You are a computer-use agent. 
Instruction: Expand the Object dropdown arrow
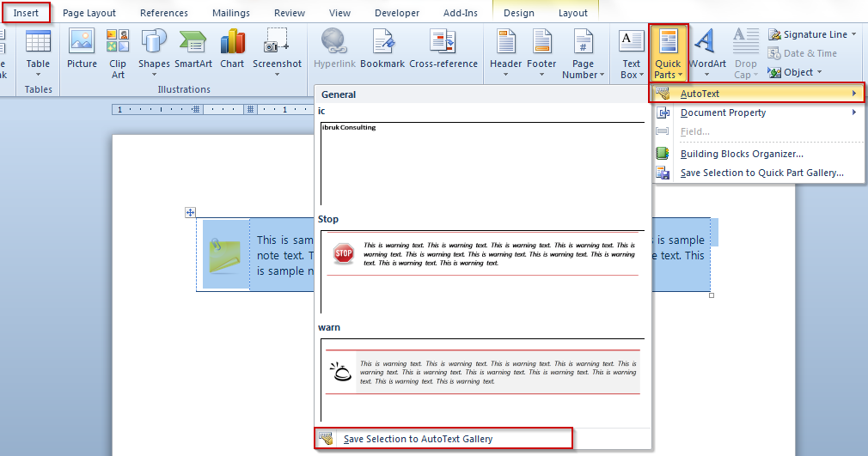819,72
